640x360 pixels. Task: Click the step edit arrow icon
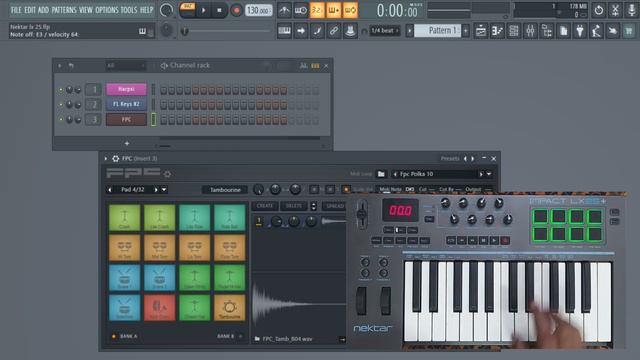pyautogui.click(x=301, y=31)
